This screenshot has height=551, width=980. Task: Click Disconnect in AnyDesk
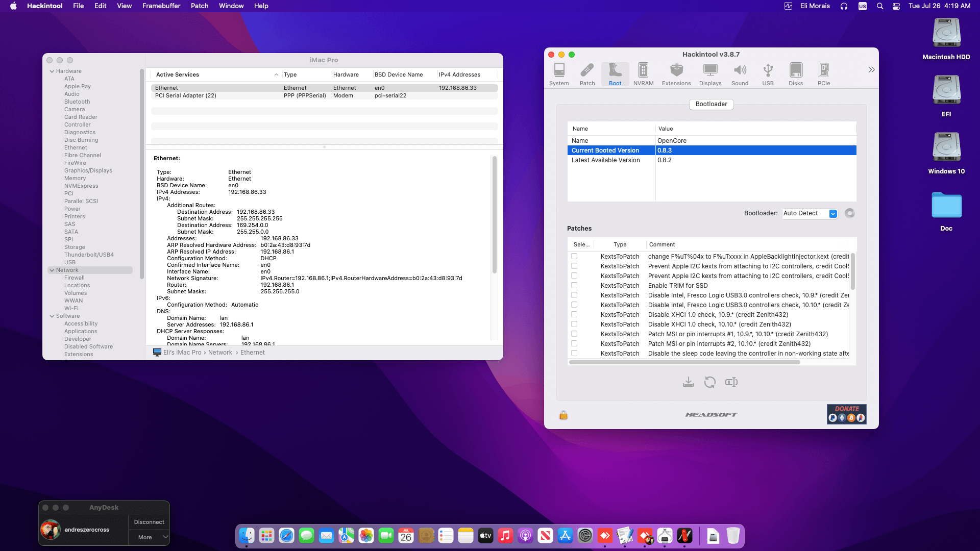[149, 521]
